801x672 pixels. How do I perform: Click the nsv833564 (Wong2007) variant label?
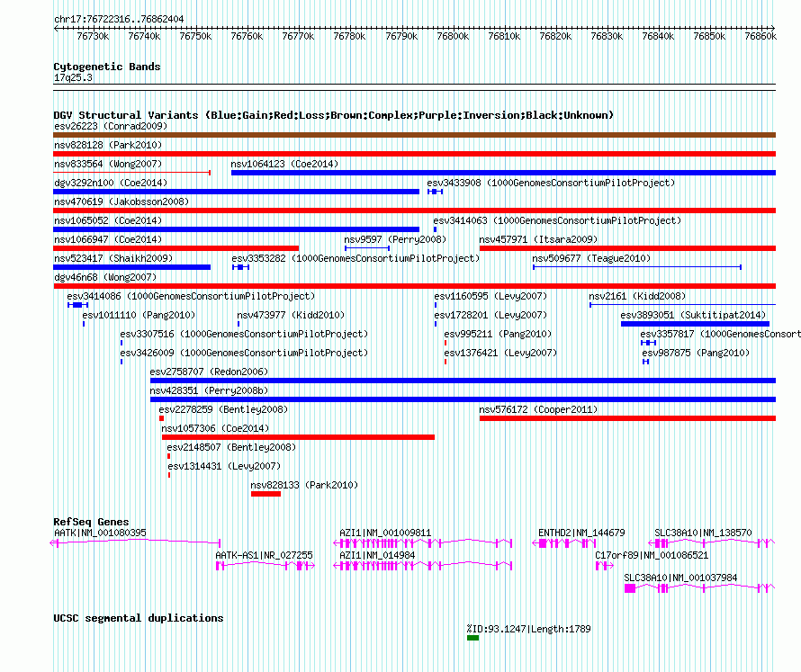click(x=108, y=164)
